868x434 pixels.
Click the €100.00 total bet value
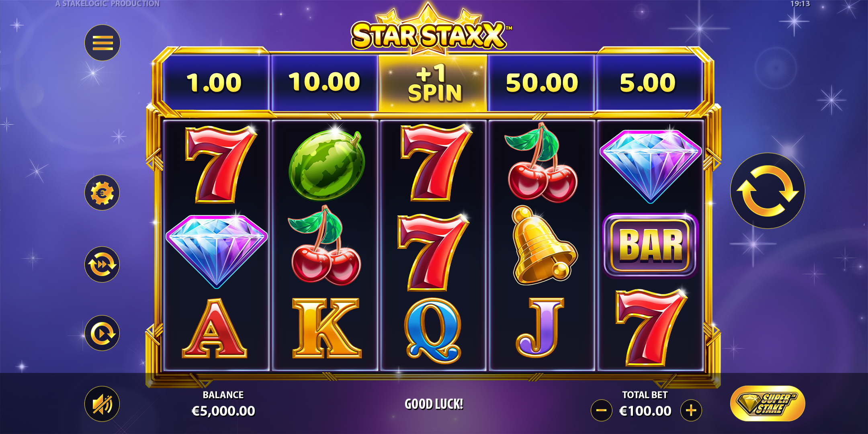(x=645, y=411)
